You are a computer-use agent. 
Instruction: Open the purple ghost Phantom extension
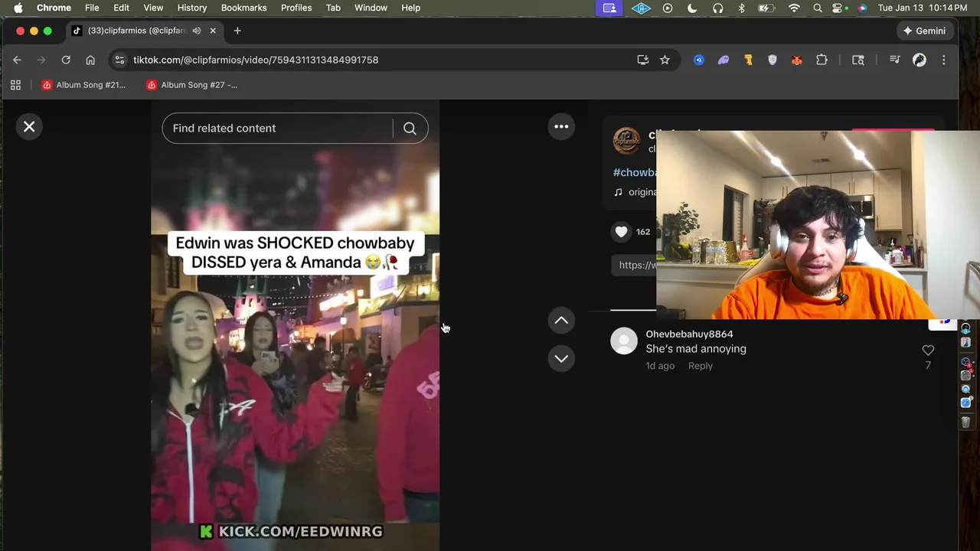pyautogui.click(x=724, y=60)
